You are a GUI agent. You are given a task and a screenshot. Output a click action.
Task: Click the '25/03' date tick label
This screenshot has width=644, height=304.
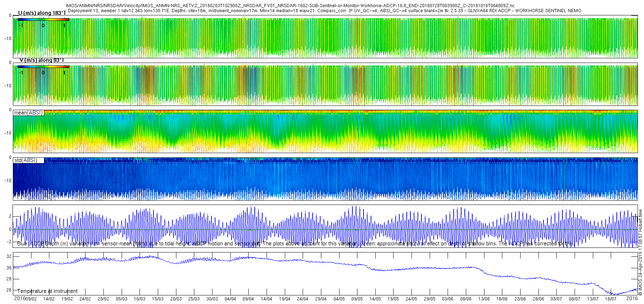click(194, 299)
